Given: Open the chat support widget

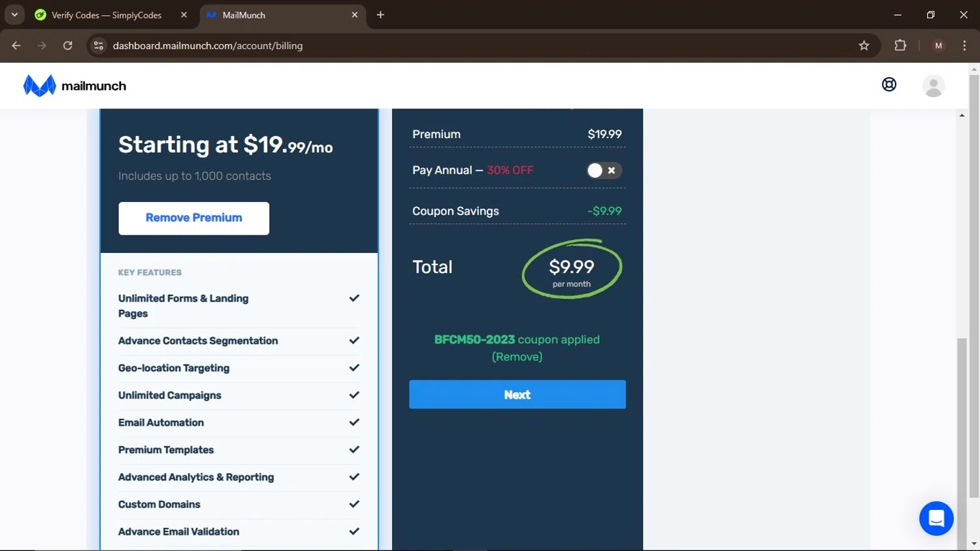Looking at the screenshot, I should click(936, 518).
